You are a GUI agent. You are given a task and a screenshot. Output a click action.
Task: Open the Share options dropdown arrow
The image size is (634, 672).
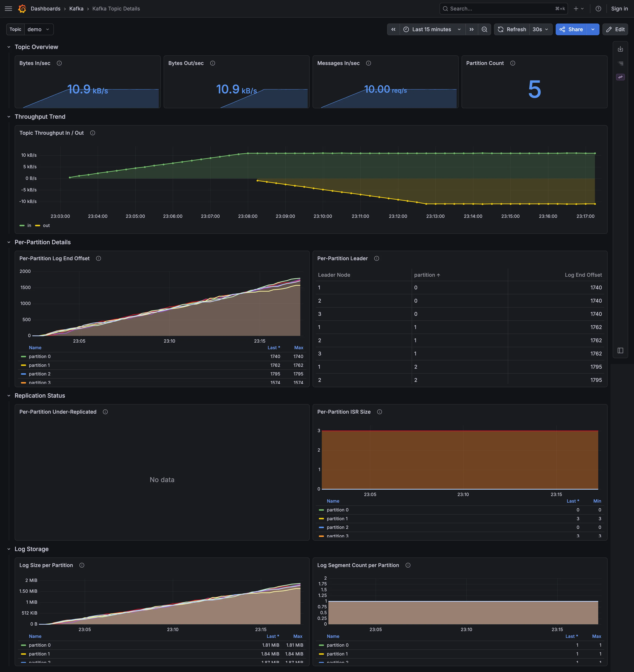point(593,29)
